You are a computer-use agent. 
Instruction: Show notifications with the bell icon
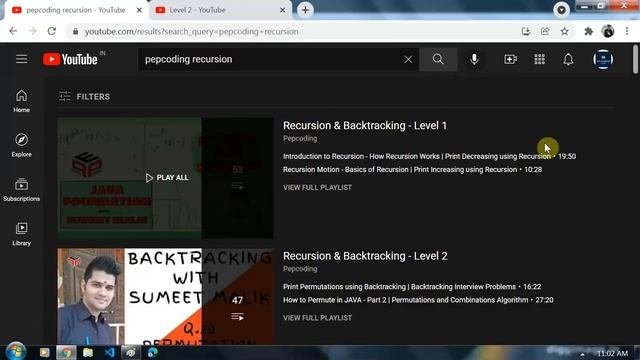click(568, 59)
